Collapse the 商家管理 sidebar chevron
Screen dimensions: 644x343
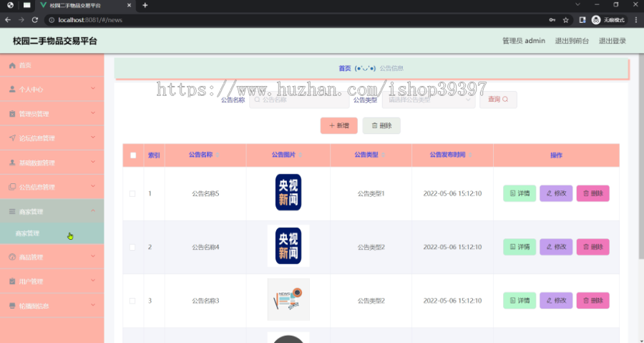pyautogui.click(x=93, y=211)
